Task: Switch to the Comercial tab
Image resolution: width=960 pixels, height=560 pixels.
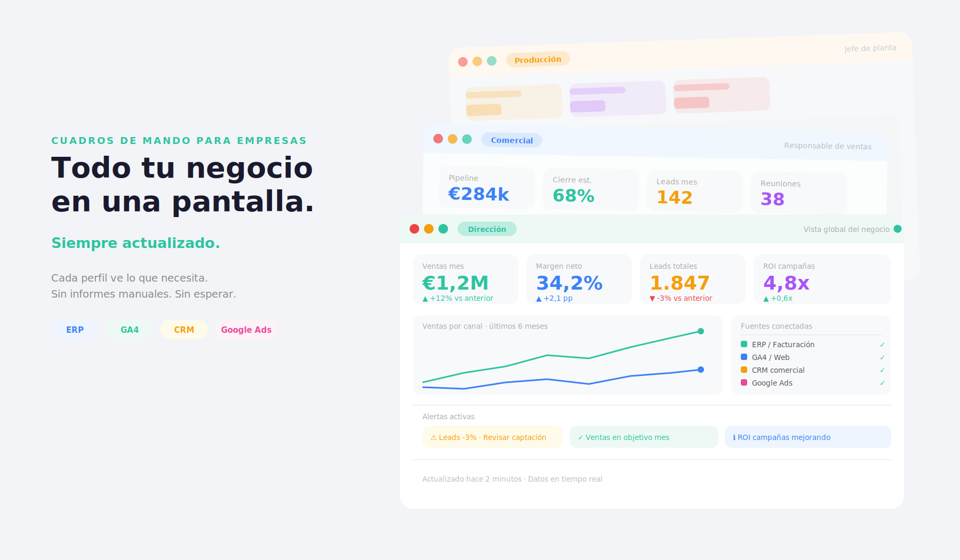Action: [x=511, y=140]
